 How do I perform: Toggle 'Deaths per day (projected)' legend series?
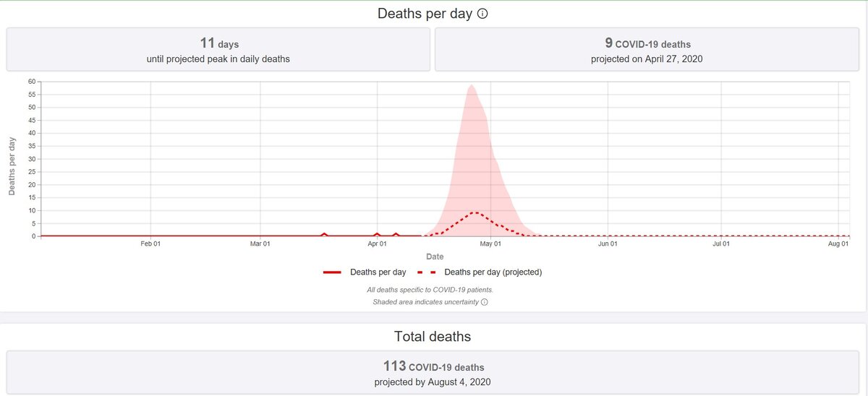click(x=480, y=272)
